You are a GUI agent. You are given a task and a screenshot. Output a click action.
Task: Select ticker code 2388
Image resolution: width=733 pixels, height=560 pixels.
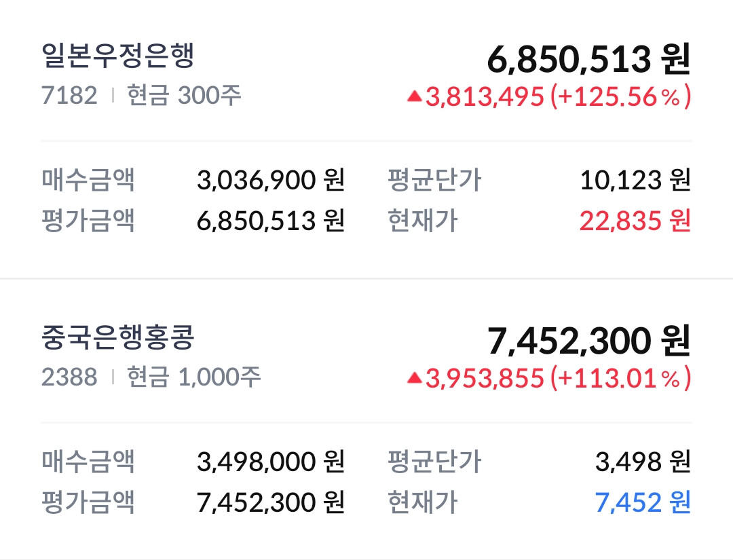point(69,377)
